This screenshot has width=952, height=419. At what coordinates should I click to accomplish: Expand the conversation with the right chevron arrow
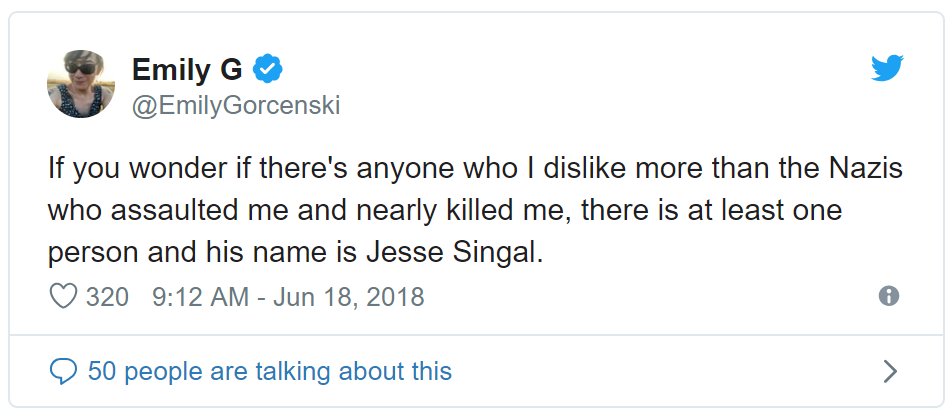890,372
